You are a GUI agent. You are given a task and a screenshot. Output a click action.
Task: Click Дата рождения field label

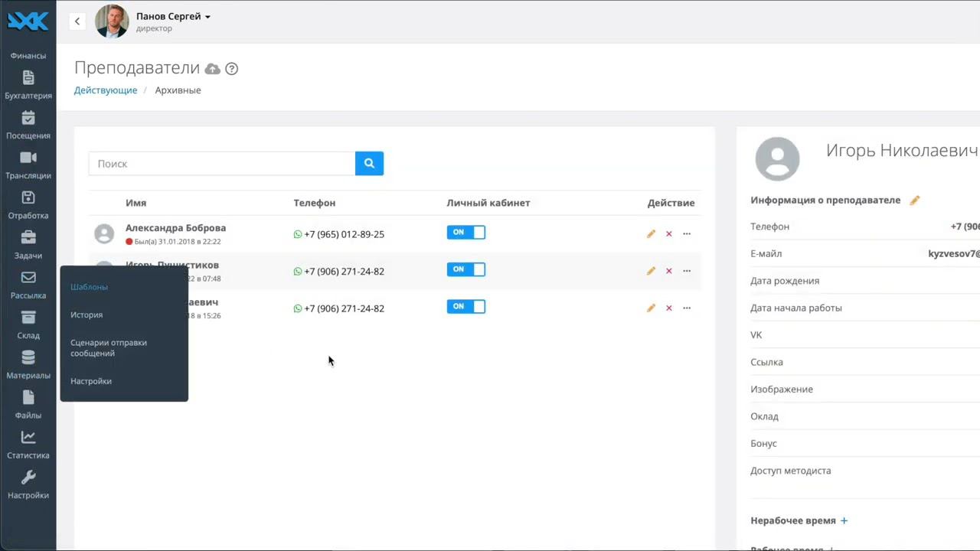(785, 281)
